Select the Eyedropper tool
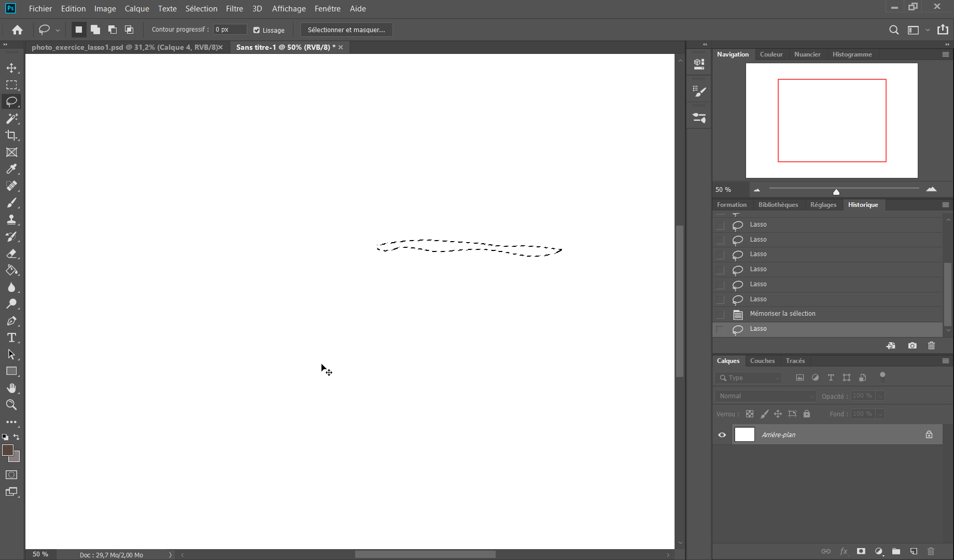This screenshot has height=560, width=954. pos(11,169)
